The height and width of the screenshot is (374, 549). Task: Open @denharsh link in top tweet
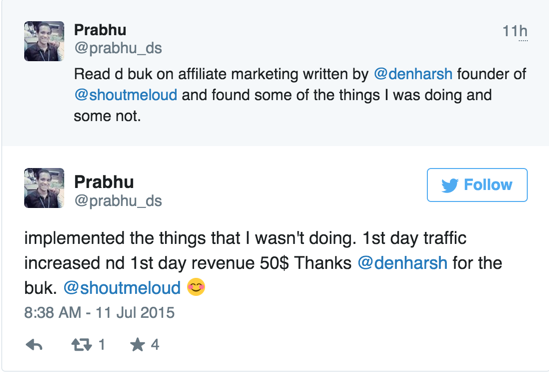coord(413,74)
